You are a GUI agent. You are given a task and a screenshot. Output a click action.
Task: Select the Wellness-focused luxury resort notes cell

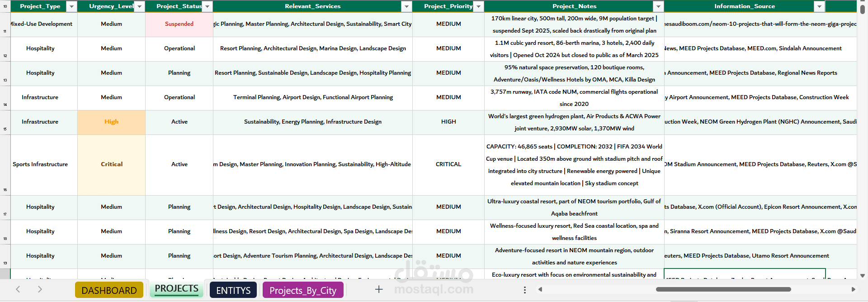click(574, 232)
